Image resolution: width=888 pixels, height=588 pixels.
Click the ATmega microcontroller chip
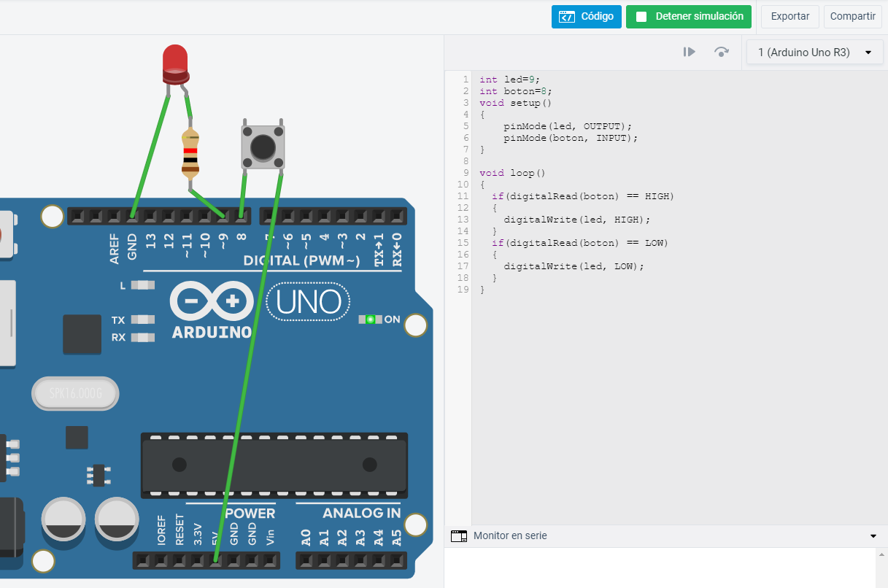coord(274,464)
